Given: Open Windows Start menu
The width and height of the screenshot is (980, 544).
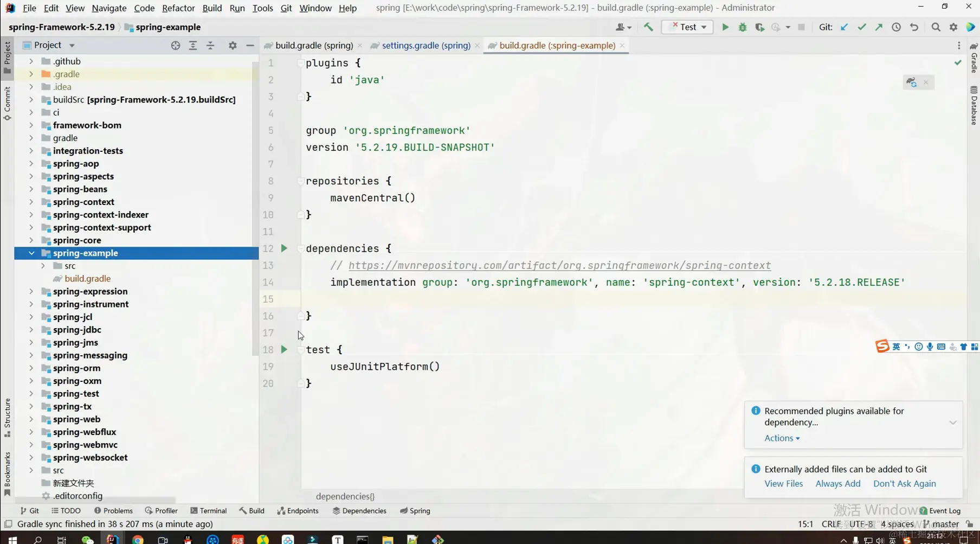Looking at the screenshot, I should (x=12, y=540).
